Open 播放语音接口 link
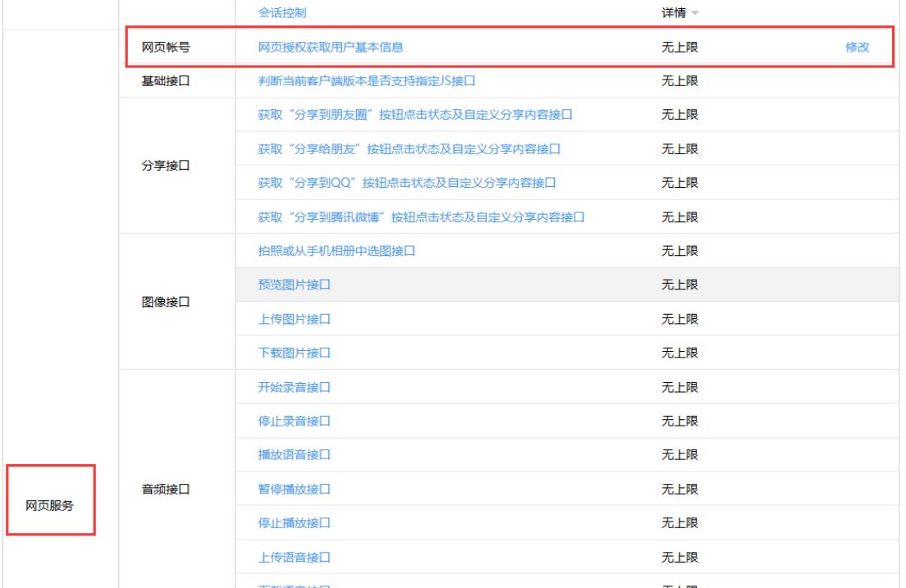Viewport: 906px width, 588px height. [x=294, y=455]
